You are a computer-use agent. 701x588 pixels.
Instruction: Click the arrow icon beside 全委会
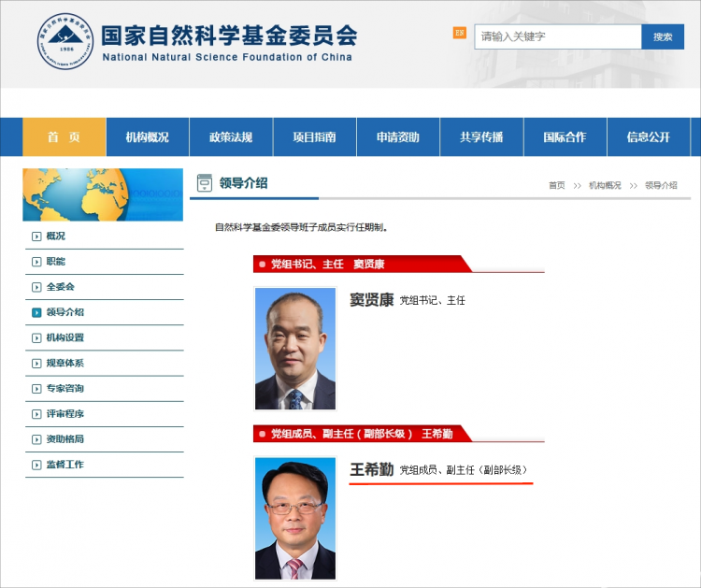tap(36, 287)
